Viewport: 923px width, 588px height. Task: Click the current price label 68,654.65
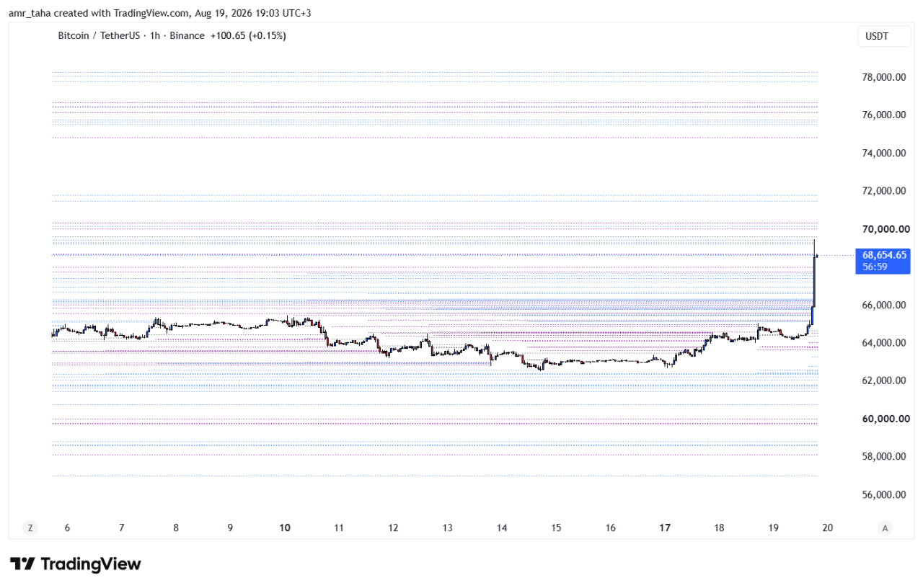pos(884,255)
